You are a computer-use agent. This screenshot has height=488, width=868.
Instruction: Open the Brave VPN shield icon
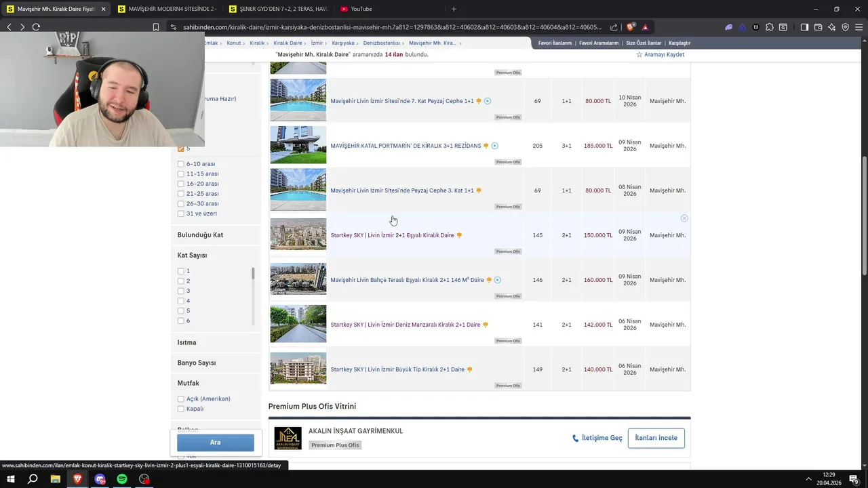click(x=845, y=27)
